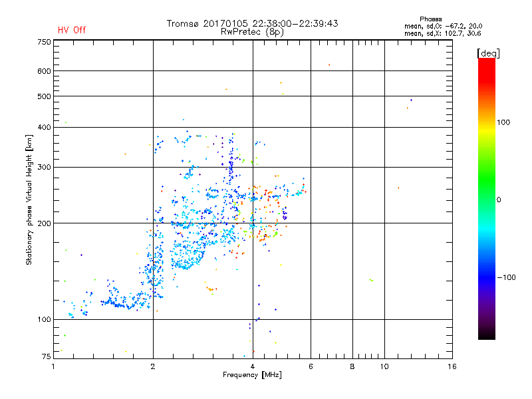This screenshot has width=532, height=399.
Task: Click the x-axis tick label "8"
Action: [352, 366]
